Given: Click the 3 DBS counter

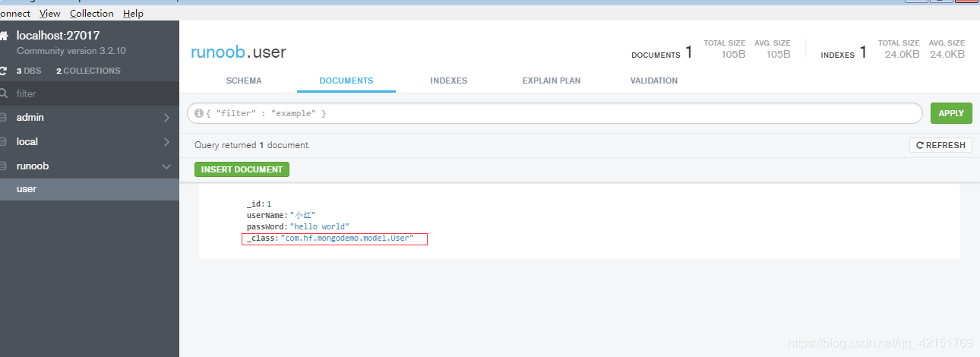Looking at the screenshot, I should [29, 71].
